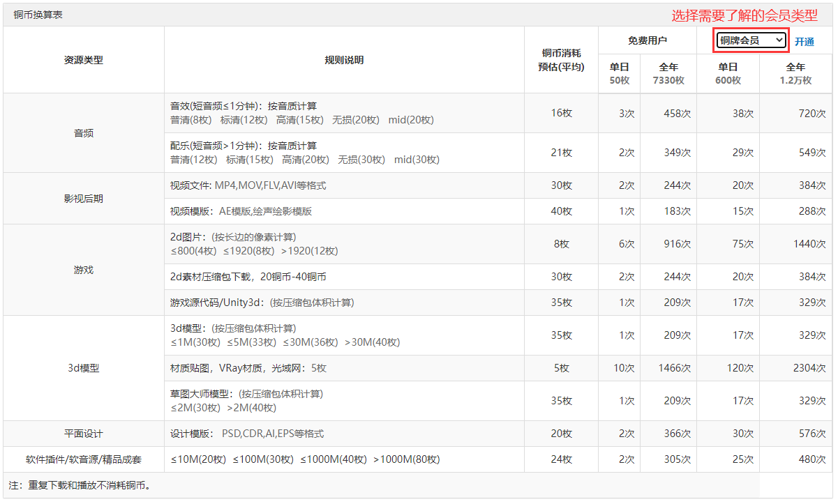
Task: Click the 576次 yearly member cell
Action: pyautogui.click(x=796, y=434)
